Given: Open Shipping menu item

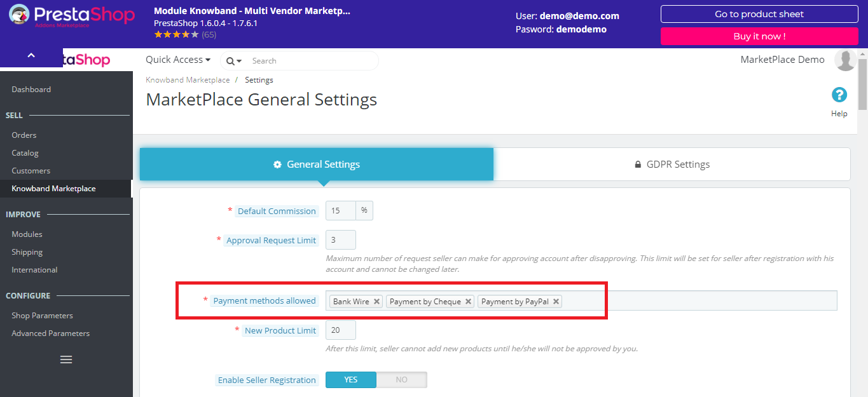Looking at the screenshot, I should (27, 252).
